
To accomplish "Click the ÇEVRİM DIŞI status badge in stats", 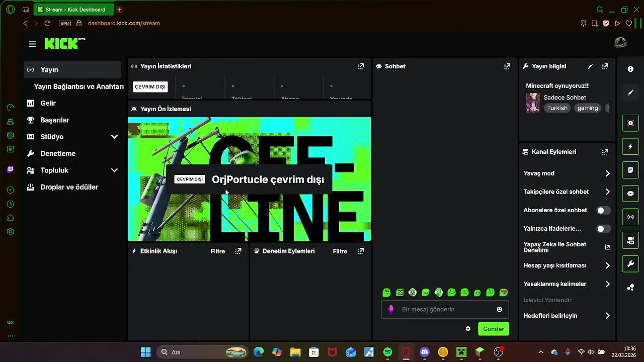I will [150, 86].
